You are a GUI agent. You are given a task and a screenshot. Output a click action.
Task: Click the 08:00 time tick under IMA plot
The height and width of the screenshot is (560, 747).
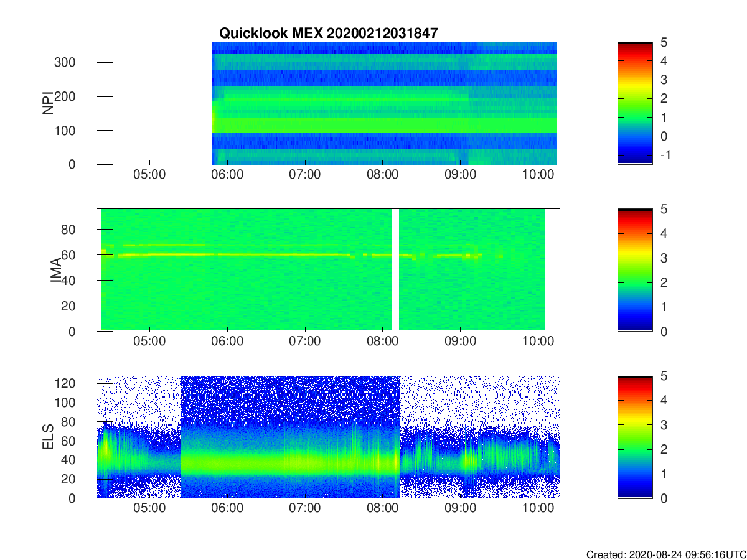coord(382,342)
